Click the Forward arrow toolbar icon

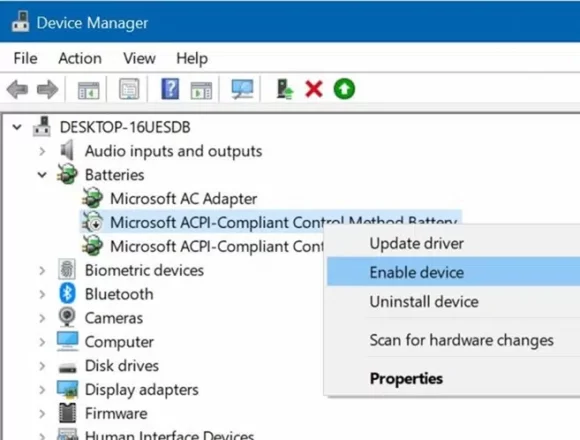click(48, 89)
